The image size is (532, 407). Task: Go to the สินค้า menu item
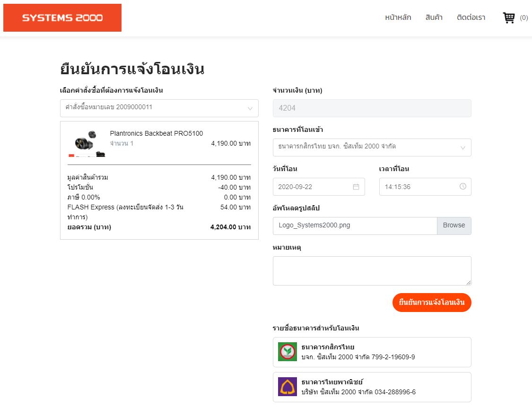point(434,18)
